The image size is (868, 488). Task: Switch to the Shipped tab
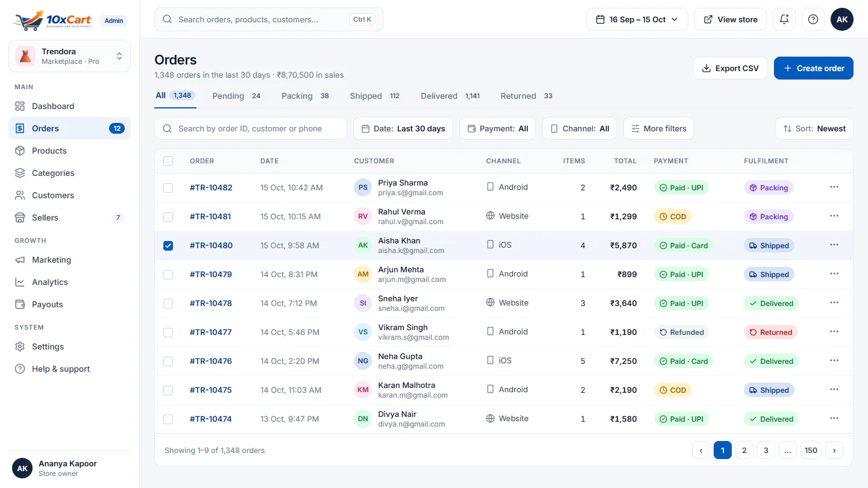pos(376,96)
